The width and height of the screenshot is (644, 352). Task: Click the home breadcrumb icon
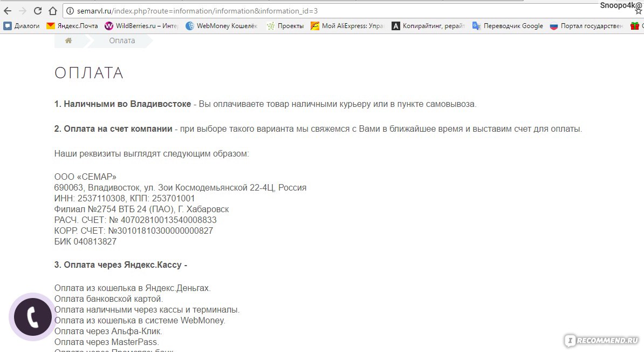(x=68, y=40)
